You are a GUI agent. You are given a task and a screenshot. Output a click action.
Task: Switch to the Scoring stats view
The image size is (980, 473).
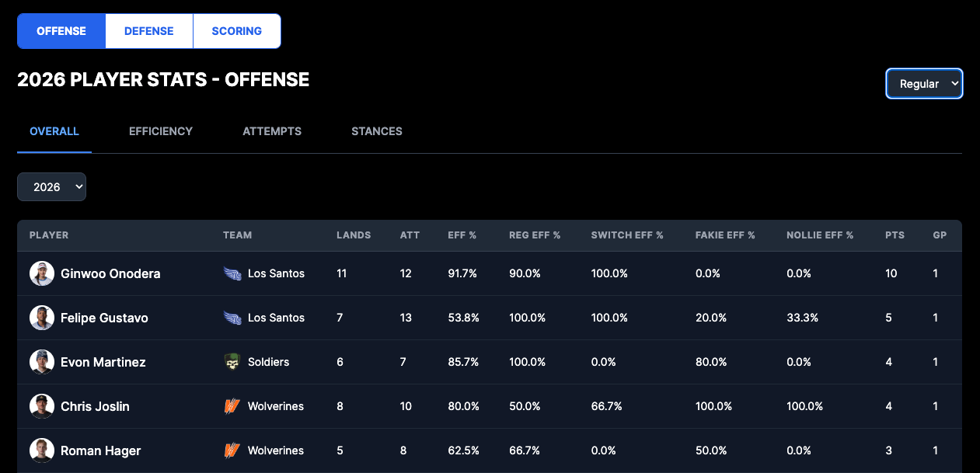237,31
